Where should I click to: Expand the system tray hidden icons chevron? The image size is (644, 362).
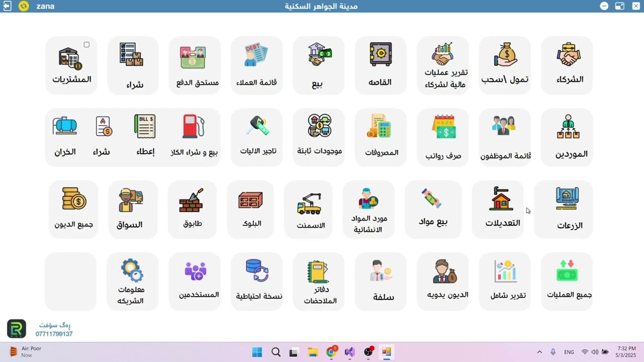click(539, 352)
